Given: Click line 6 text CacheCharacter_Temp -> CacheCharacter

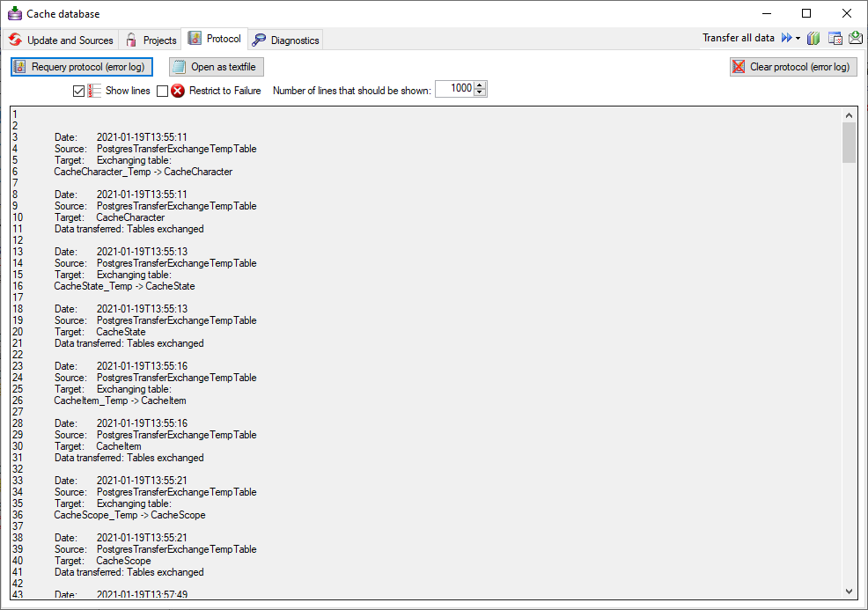Looking at the screenshot, I should (x=143, y=172).
